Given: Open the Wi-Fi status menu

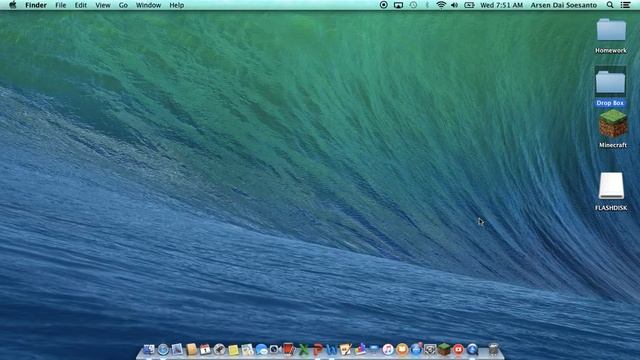Looking at the screenshot, I should [x=441, y=5].
